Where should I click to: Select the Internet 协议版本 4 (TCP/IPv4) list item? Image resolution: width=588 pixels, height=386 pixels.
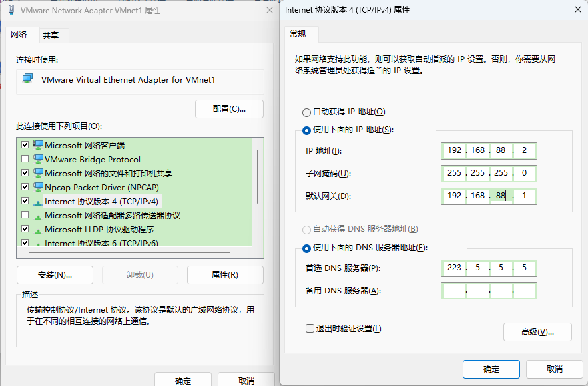click(x=102, y=201)
